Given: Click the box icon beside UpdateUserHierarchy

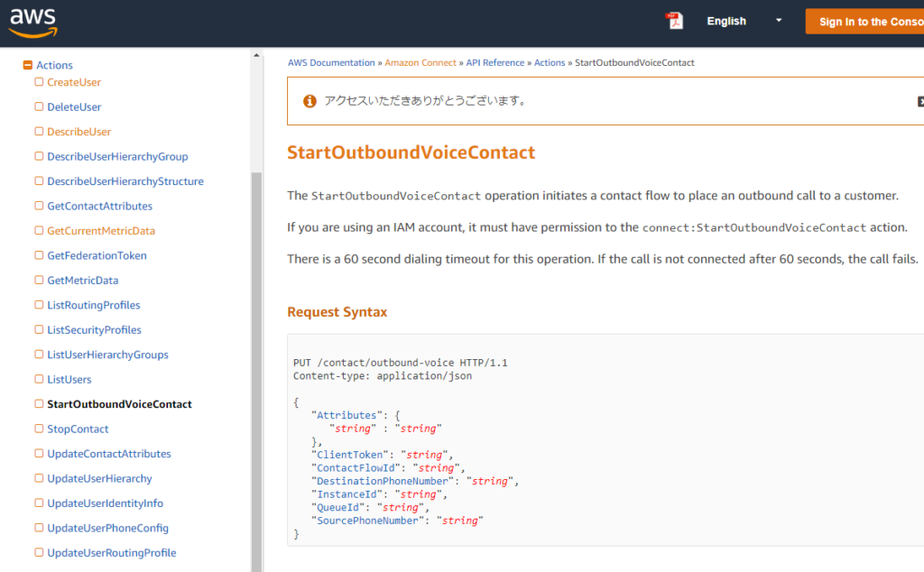Looking at the screenshot, I should click(39, 478).
